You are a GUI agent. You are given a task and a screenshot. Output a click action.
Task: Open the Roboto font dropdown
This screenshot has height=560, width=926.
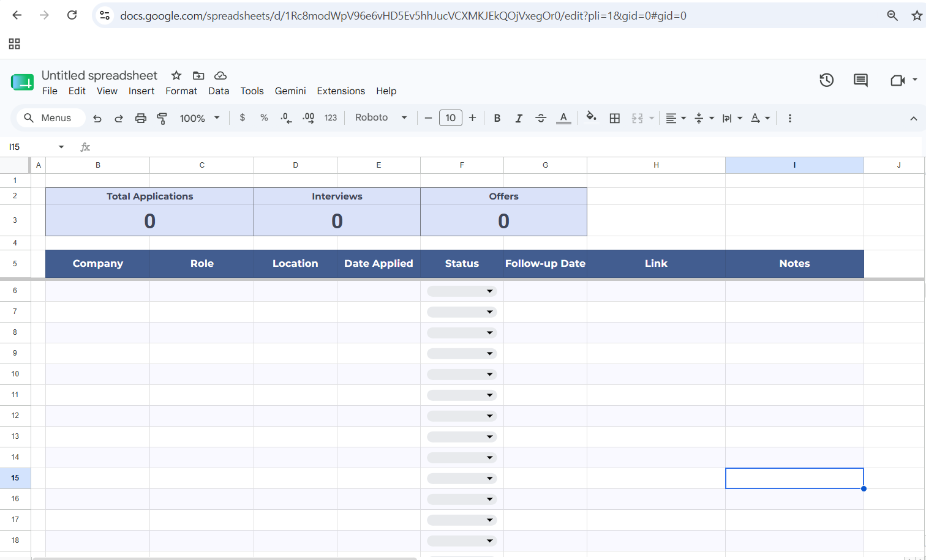click(x=381, y=118)
